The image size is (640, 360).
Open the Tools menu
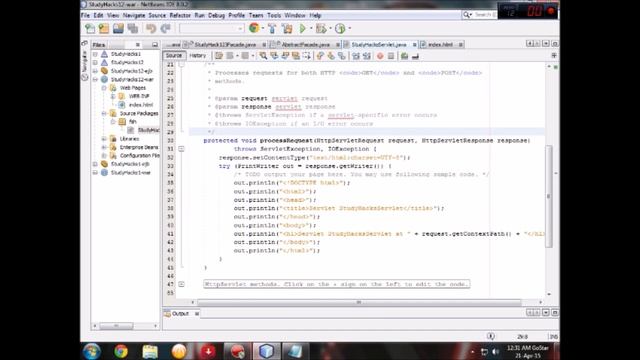point(274,16)
